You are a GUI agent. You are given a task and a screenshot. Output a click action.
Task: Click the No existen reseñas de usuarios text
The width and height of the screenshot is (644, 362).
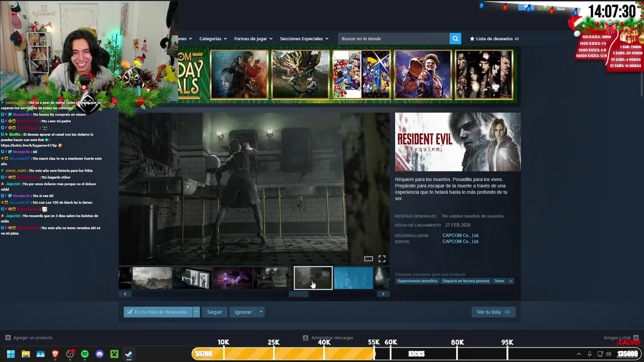(x=473, y=216)
